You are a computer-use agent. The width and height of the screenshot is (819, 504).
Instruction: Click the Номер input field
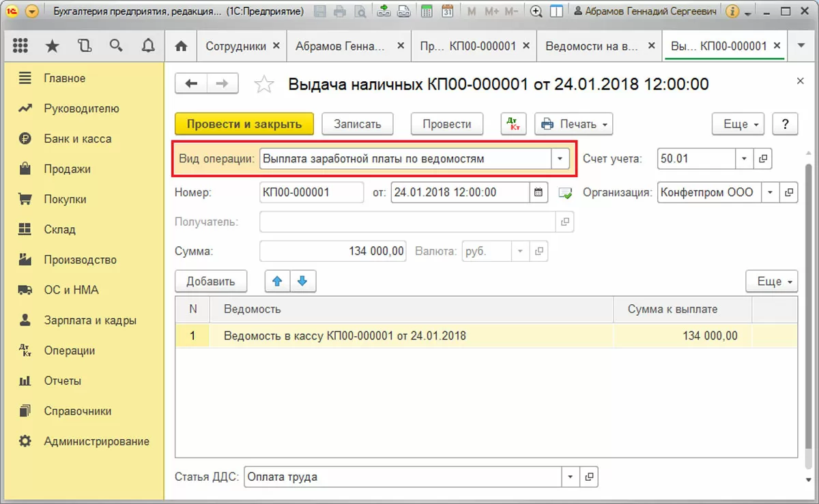click(312, 192)
